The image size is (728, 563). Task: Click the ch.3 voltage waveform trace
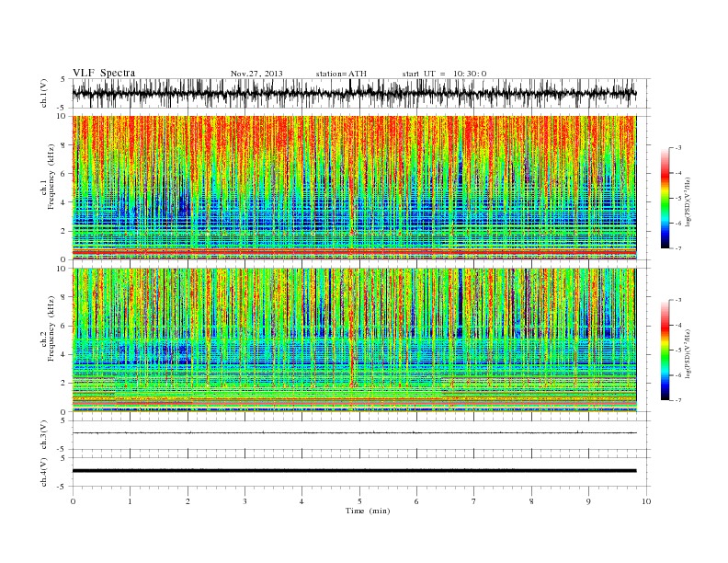354,433
